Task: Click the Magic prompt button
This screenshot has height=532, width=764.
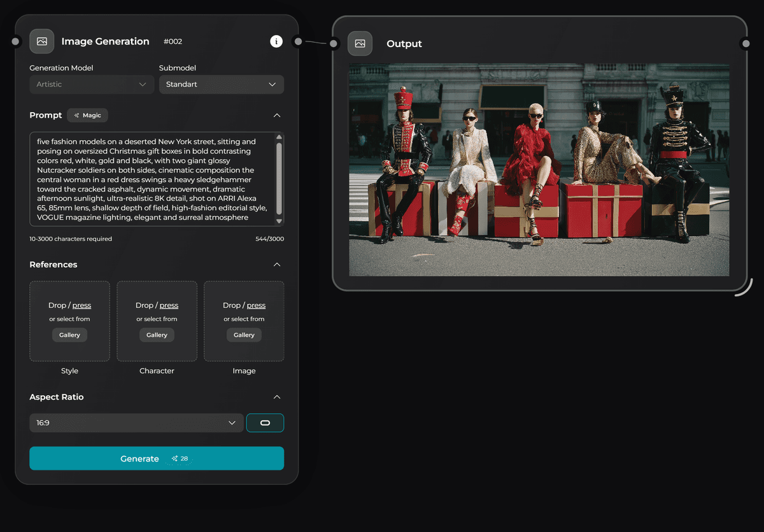Action: (x=88, y=115)
